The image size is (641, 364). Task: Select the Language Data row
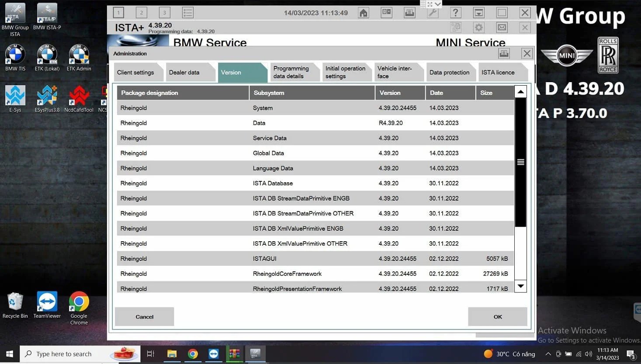pos(315,168)
